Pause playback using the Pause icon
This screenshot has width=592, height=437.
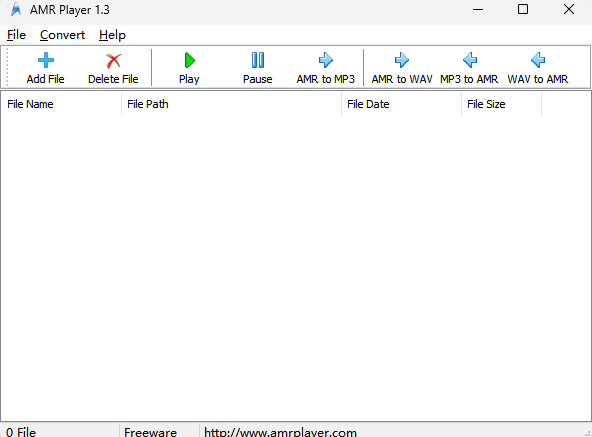click(257, 60)
